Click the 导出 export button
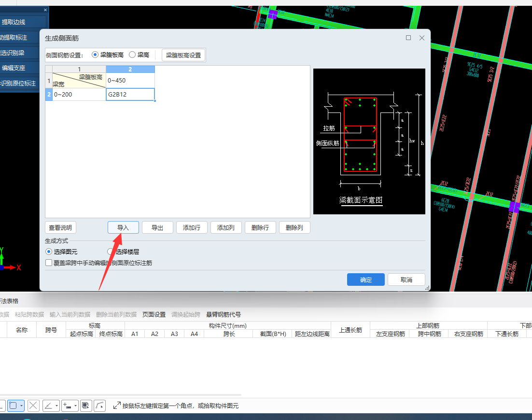The width and height of the screenshot is (532, 420). (157, 227)
